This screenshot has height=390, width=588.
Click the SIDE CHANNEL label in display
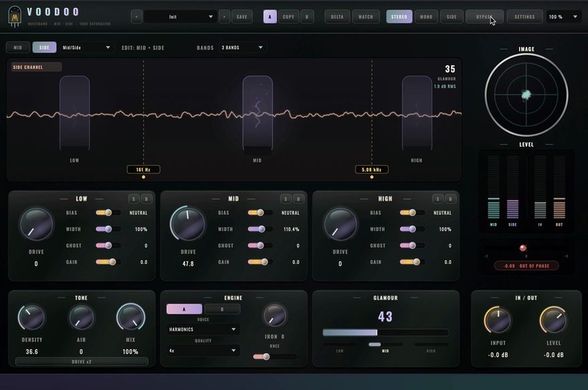pos(36,67)
